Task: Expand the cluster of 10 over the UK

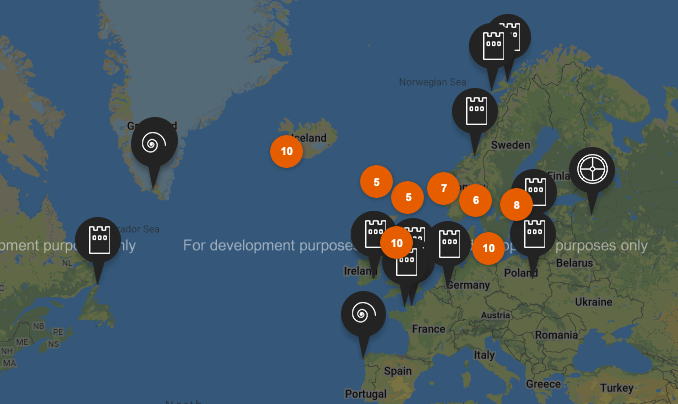Action: pyautogui.click(x=397, y=243)
